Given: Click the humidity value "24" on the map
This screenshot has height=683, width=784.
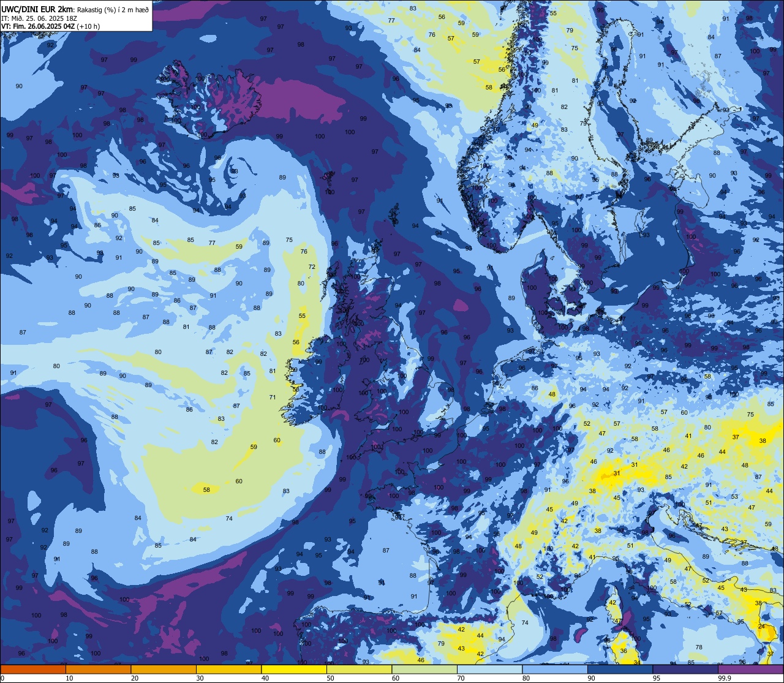Looking at the screenshot, I should pos(761,627).
